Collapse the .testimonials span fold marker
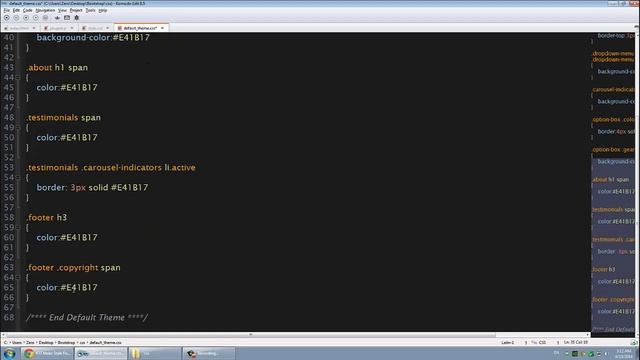Screen dimensions: 640x360 click(x=18, y=127)
